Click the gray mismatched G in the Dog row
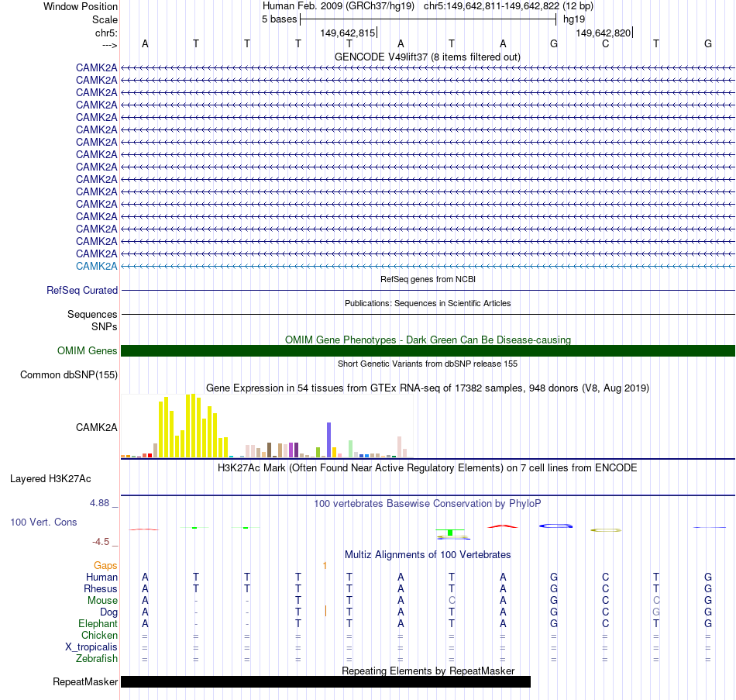The image size is (736, 700). [x=656, y=612]
